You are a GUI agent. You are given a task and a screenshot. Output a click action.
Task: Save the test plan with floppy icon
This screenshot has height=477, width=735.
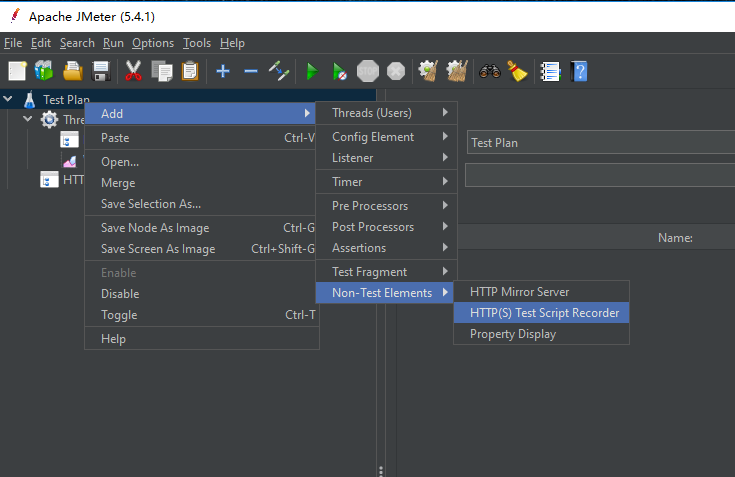point(101,71)
